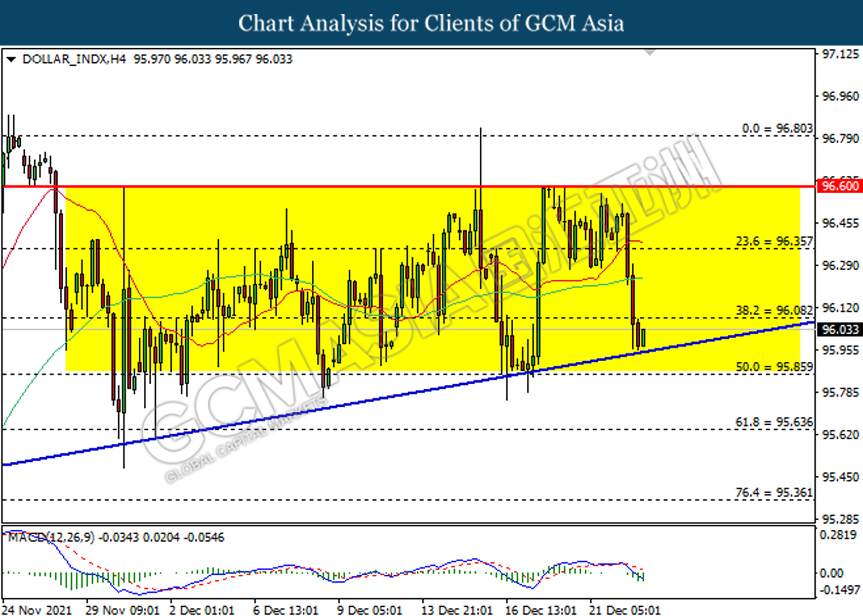Click the DOLLAR_INDX,H4 symbol label
This screenshot has width=863, height=616.
74,59
